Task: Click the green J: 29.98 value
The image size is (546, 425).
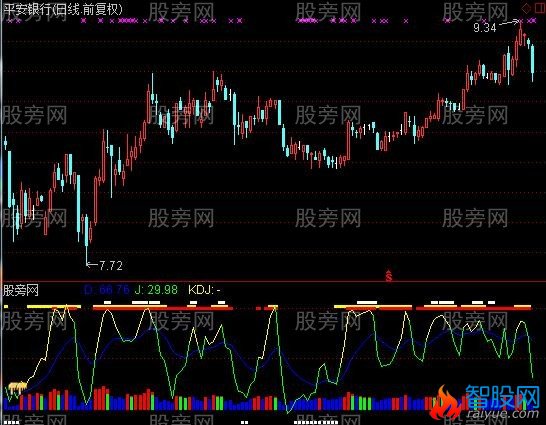Action: pyautogui.click(x=156, y=290)
